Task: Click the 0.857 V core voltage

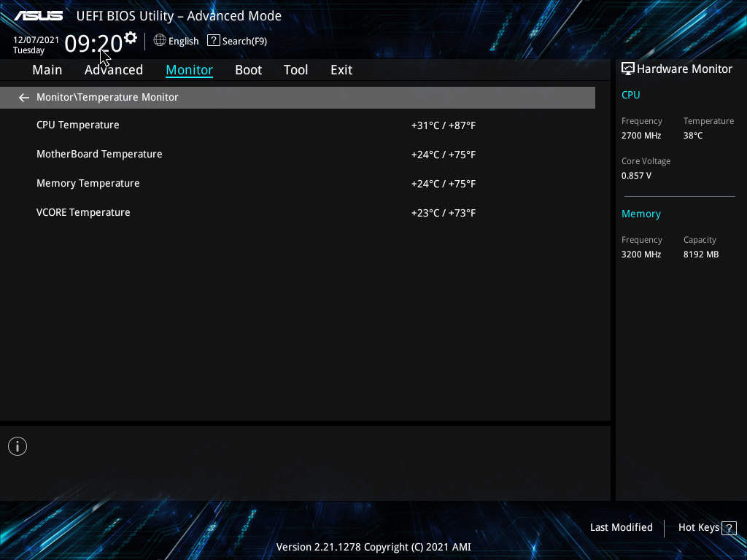Action: point(636,176)
